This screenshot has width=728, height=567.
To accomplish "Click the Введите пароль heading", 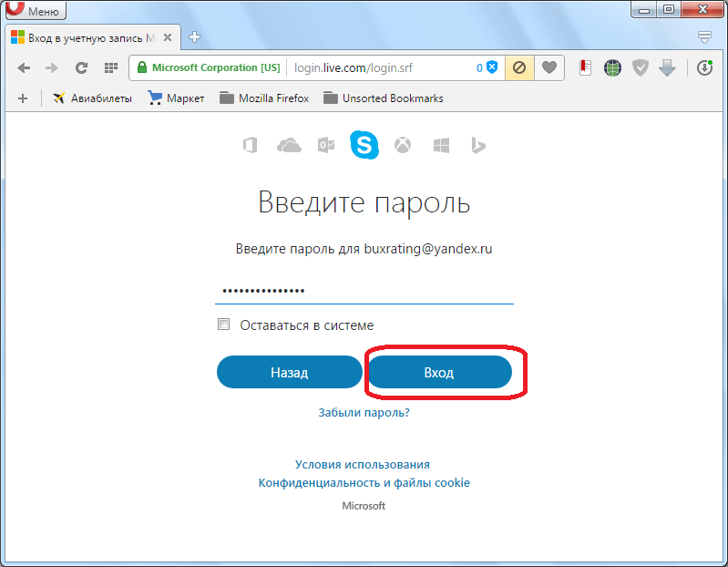I will (364, 202).
